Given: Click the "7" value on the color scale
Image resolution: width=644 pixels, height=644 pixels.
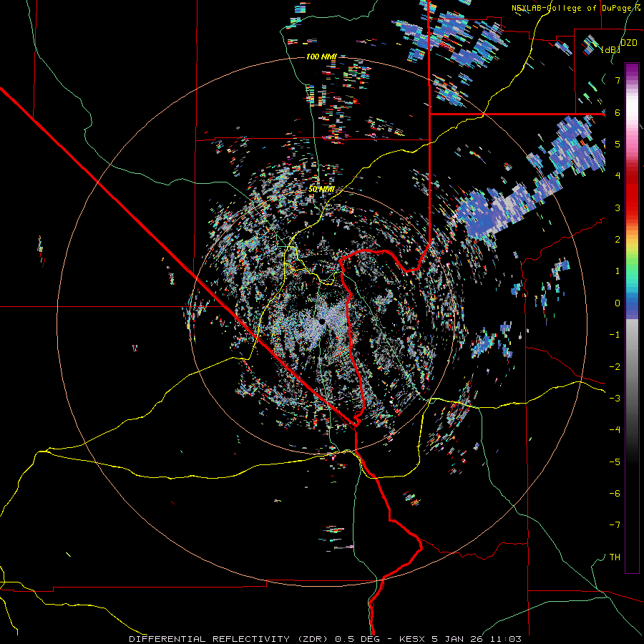Looking at the screenshot, I should (x=618, y=80).
